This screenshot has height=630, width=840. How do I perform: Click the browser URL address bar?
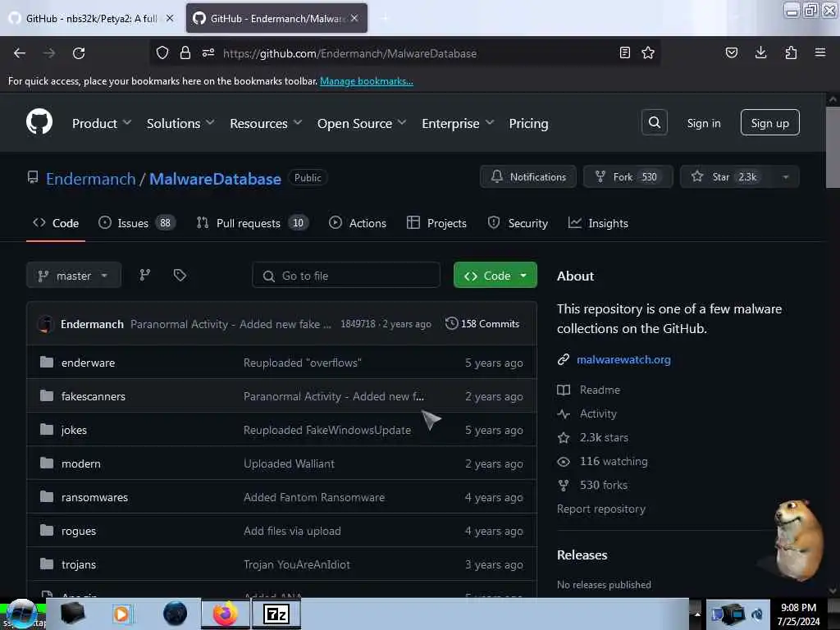coord(407,53)
